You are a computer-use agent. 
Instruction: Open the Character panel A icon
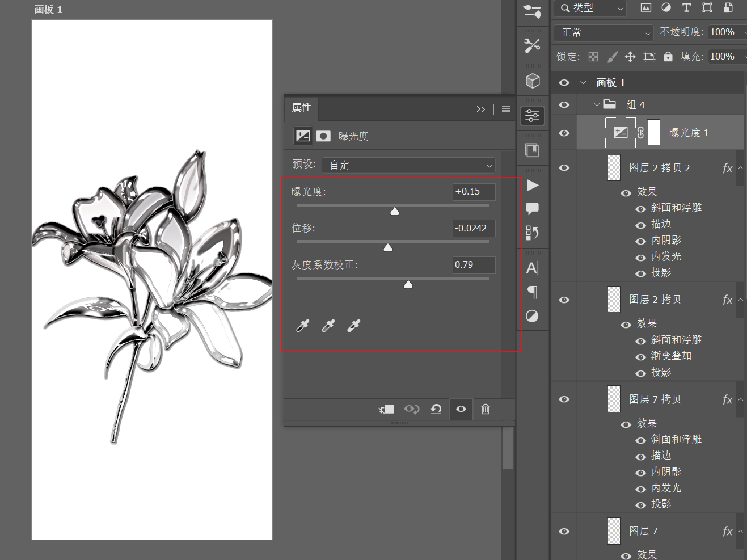[x=532, y=268]
